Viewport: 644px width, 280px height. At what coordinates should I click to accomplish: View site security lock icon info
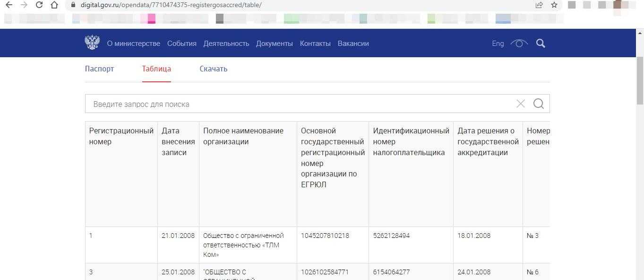tap(73, 5)
